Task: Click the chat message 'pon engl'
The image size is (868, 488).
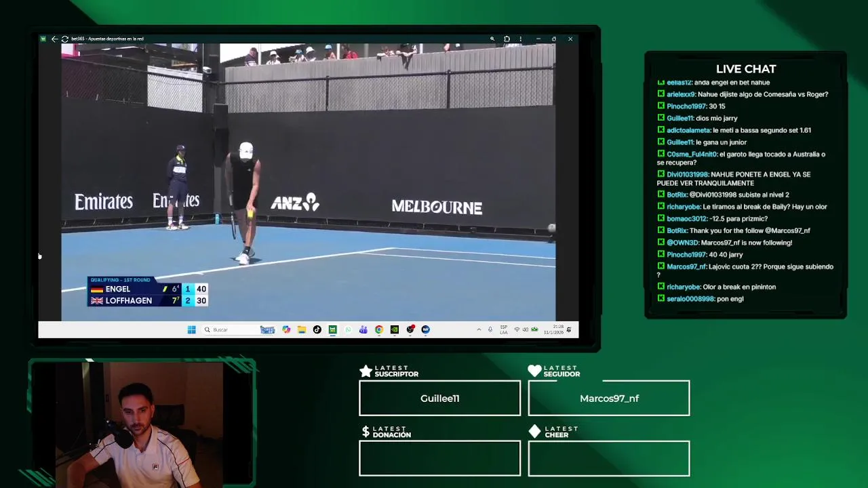Action: point(730,299)
